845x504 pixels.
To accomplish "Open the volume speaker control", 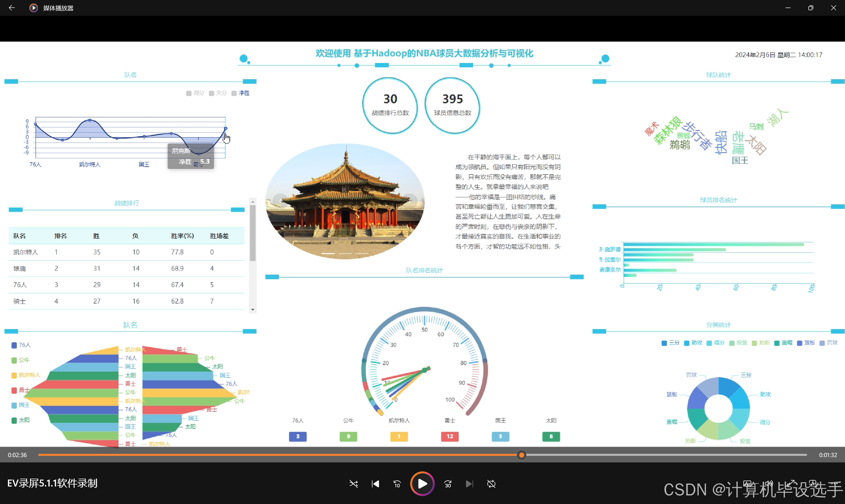I will tap(768, 483).
